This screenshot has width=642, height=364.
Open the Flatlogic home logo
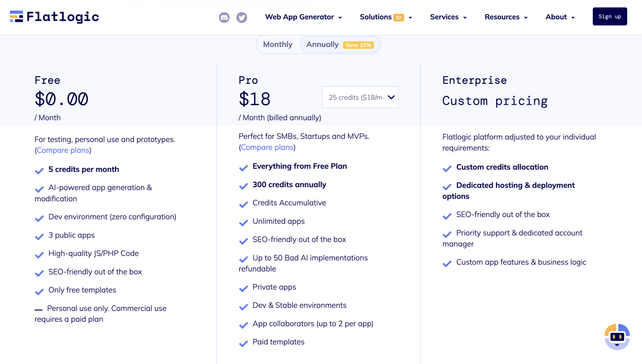pyautogui.click(x=54, y=17)
